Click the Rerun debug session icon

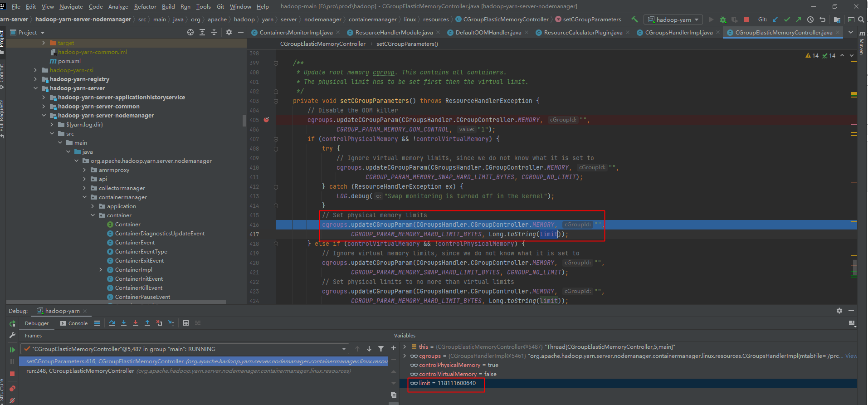click(x=12, y=323)
